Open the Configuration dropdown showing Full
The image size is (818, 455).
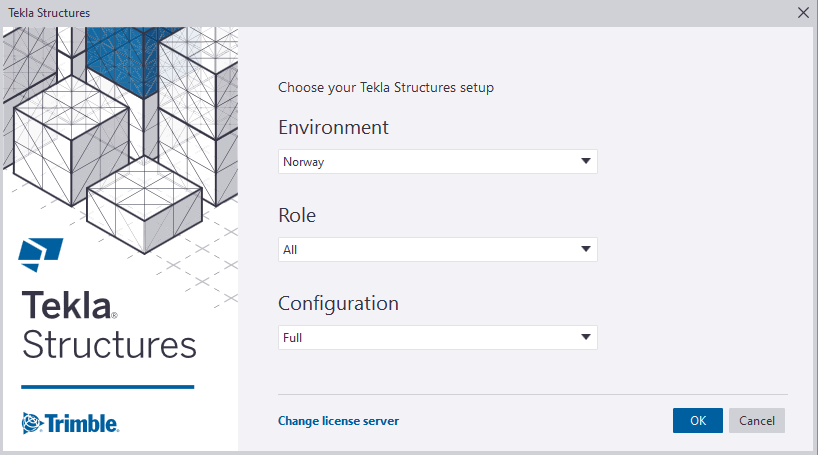click(x=438, y=338)
